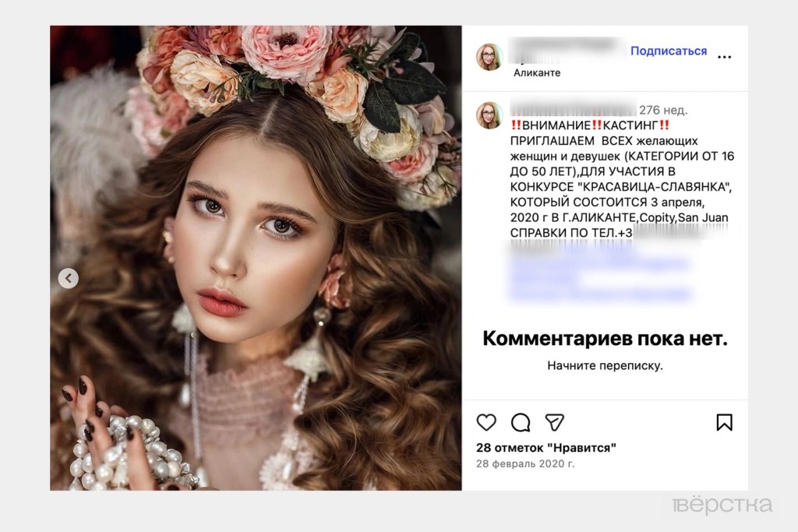Click the Вёрстка watermark logo
Viewport: 798px width, 532px height.
[722, 505]
